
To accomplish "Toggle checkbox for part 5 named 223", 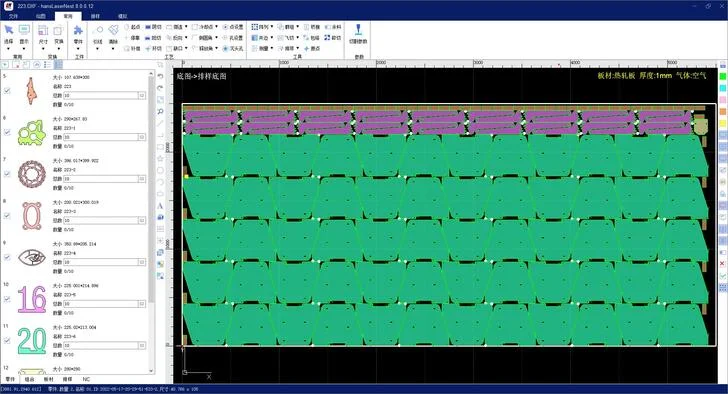I will [7, 90].
